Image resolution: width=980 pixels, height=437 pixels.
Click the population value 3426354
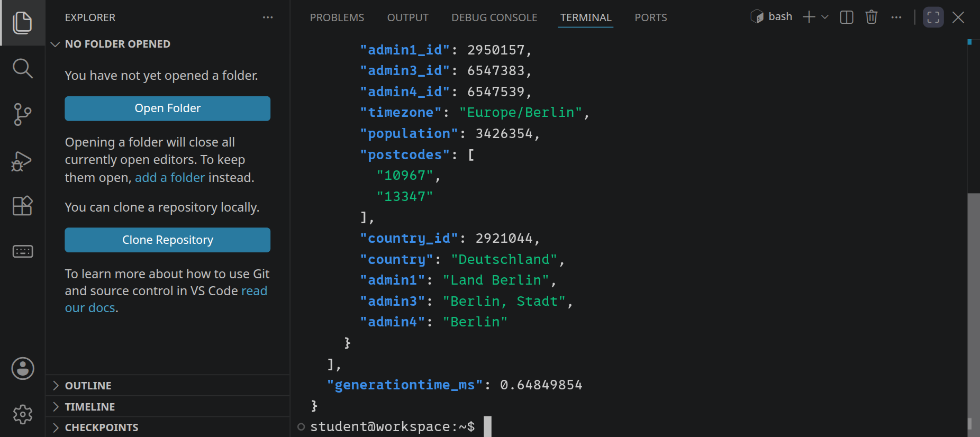click(504, 133)
